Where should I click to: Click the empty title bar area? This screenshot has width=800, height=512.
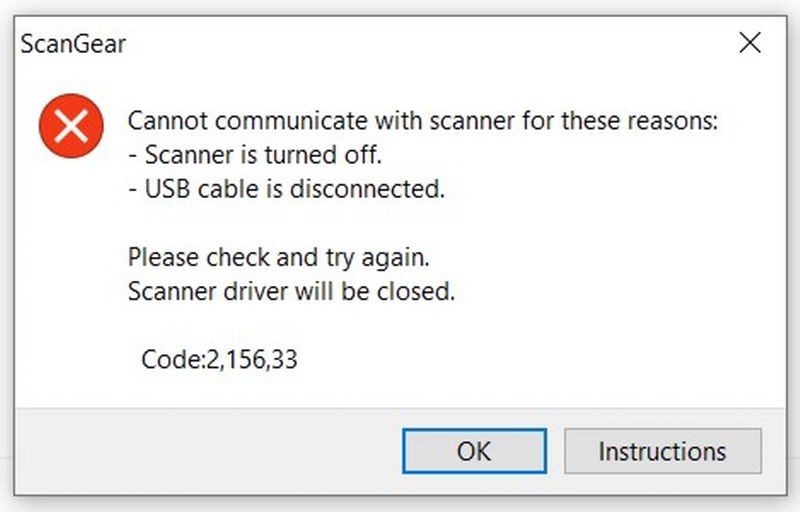click(400, 44)
